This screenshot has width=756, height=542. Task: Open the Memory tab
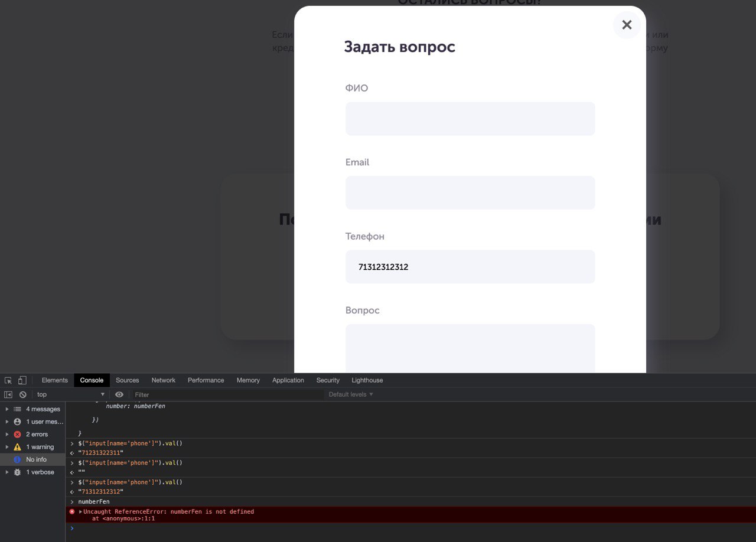248,380
